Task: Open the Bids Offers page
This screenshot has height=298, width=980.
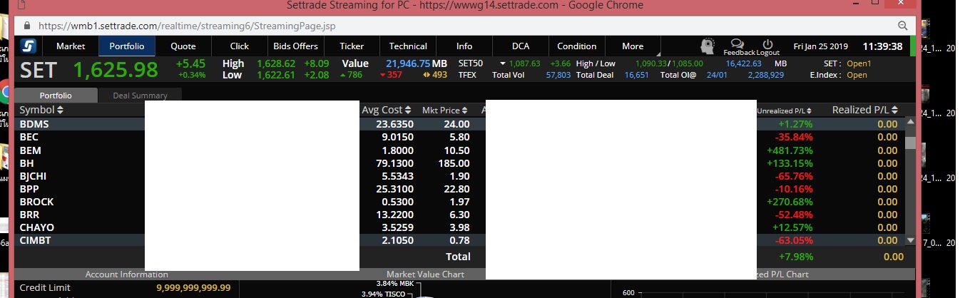Action: [296, 46]
